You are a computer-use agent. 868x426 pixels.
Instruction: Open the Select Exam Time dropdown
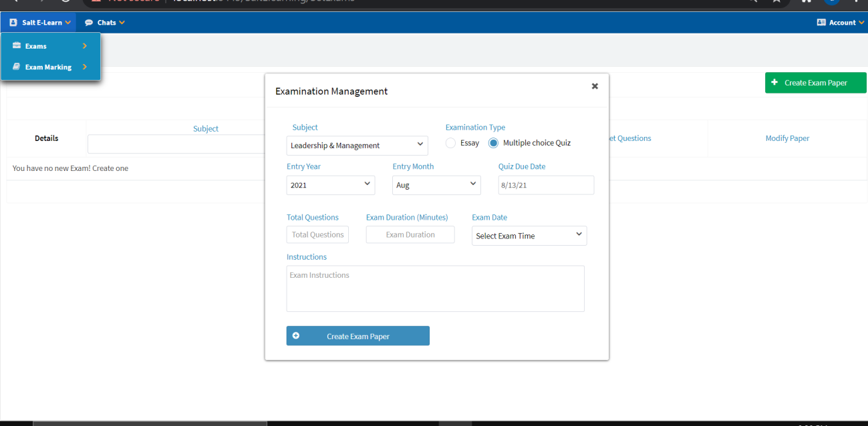529,236
